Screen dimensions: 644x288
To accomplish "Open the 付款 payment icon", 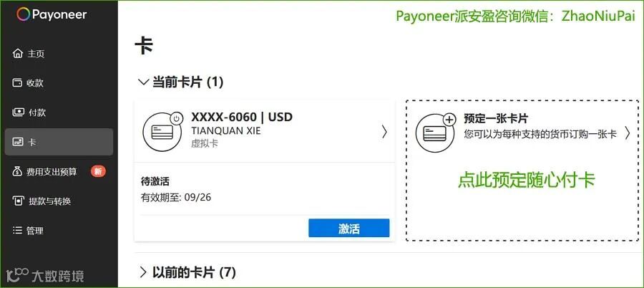I will (x=18, y=112).
